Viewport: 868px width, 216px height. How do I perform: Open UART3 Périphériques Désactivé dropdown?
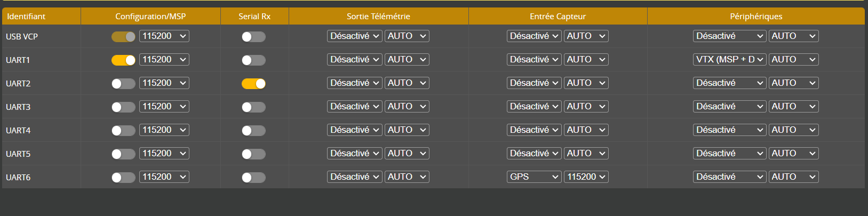tap(729, 107)
